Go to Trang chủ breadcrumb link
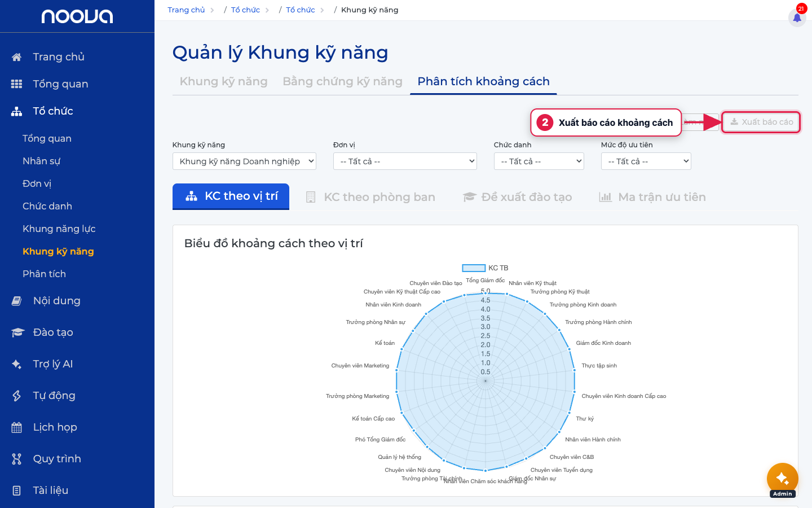Screen dimensions: 812x508 click(x=186, y=10)
